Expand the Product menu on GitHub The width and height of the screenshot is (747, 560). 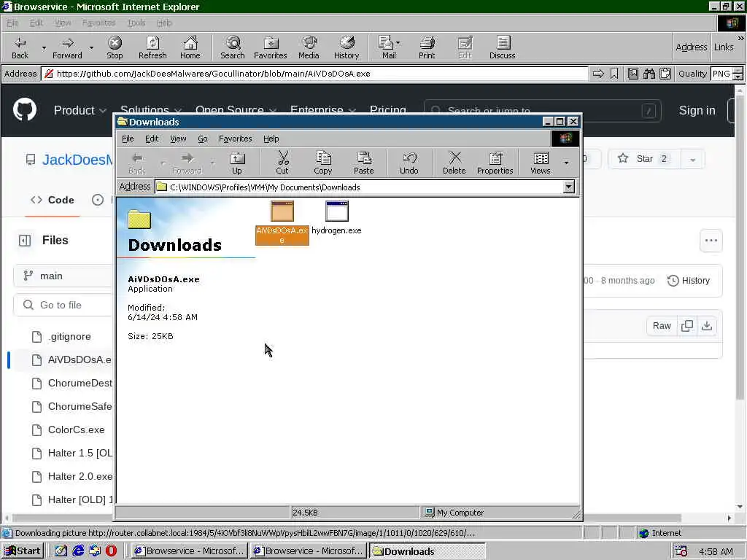80,111
